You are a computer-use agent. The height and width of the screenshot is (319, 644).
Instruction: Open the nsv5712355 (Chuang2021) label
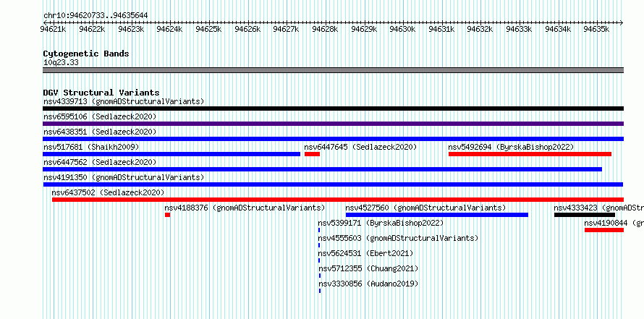368,268
